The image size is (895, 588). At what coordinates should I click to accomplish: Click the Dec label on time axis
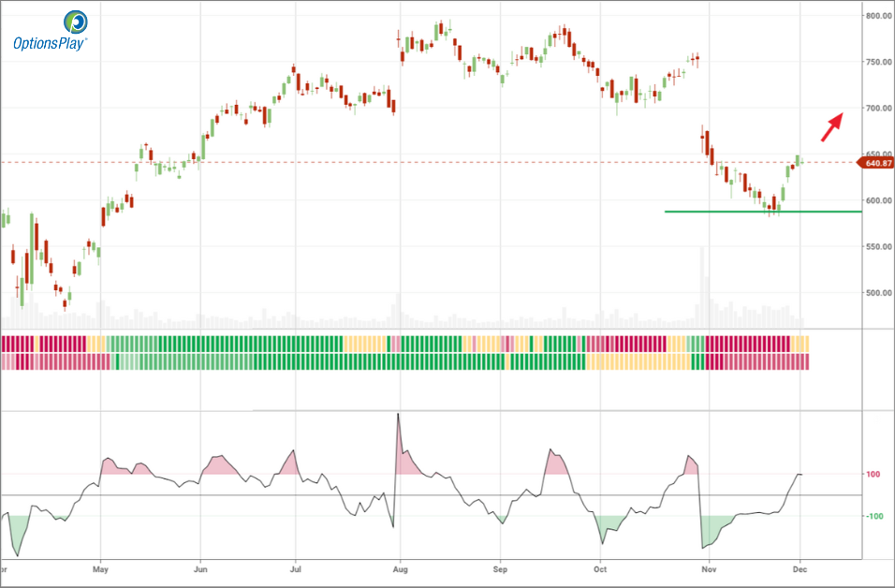tap(800, 567)
